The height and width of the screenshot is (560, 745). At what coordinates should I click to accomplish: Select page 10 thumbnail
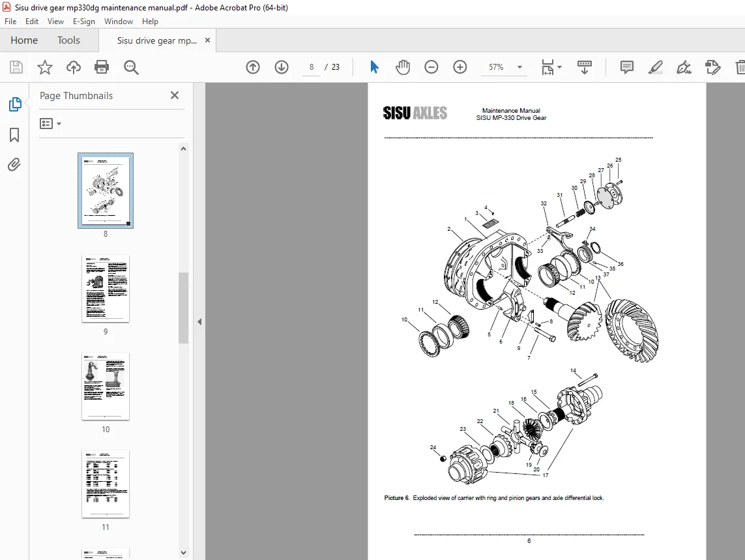pos(106,387)
